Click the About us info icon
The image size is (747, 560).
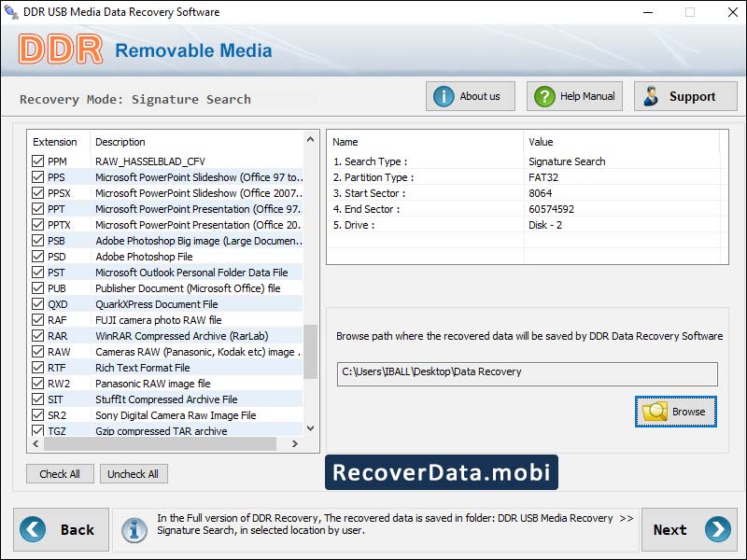click(443, 97)
